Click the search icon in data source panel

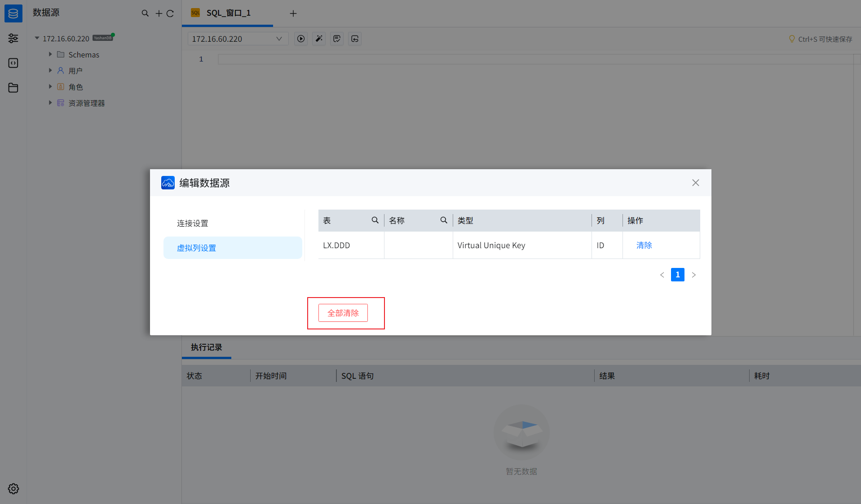pyautogui.click(x=145, y=13)
